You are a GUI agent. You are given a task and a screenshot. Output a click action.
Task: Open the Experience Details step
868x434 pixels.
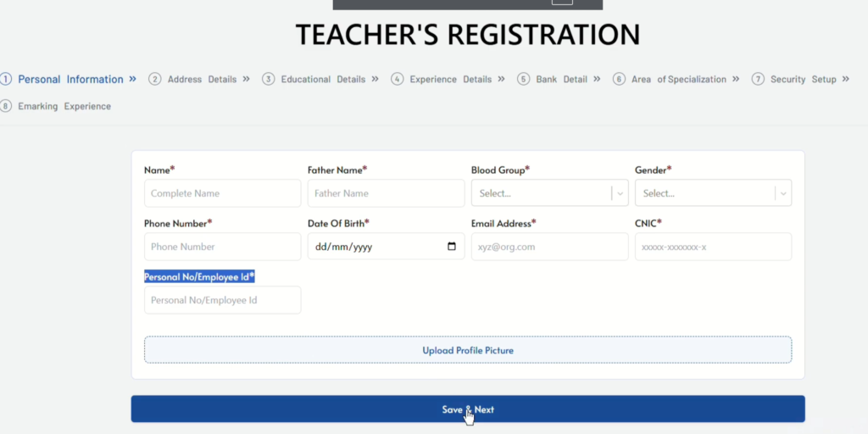tap(449, 80)
